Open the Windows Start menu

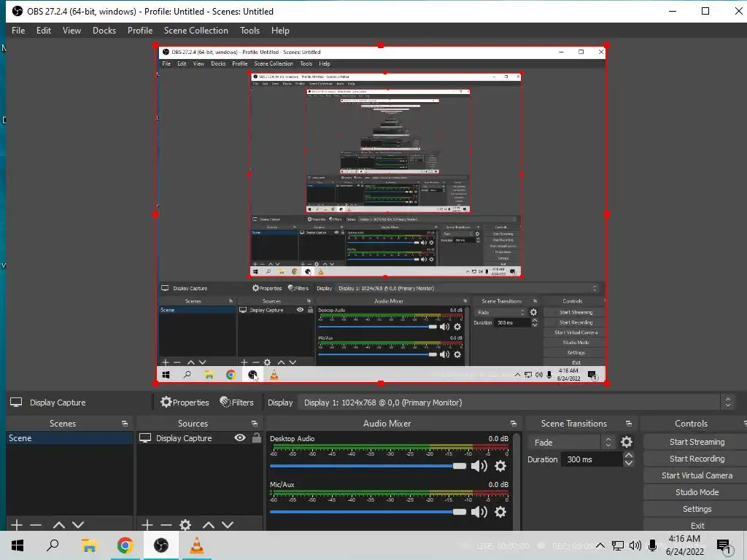tap(18, 545)
